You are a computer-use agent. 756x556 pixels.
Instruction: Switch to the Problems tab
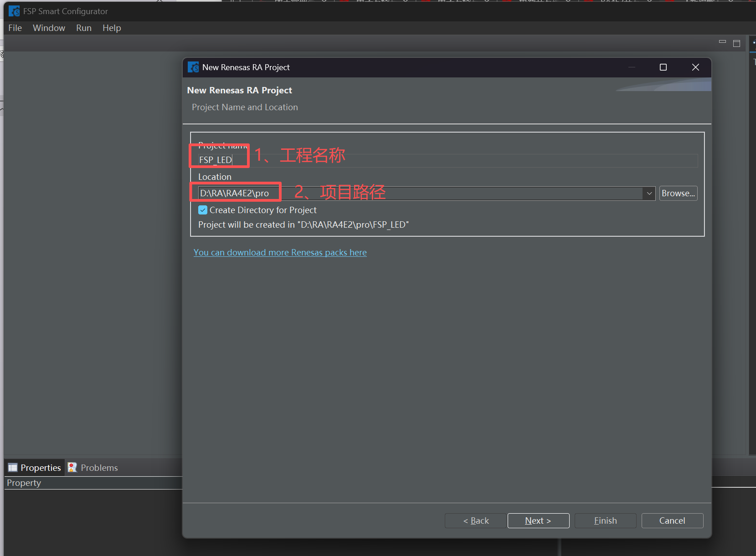tap(93, 468)
